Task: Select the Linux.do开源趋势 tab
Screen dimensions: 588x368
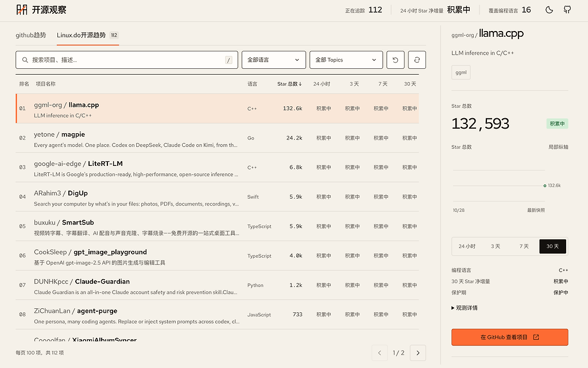Action: (x=88, y=35)
